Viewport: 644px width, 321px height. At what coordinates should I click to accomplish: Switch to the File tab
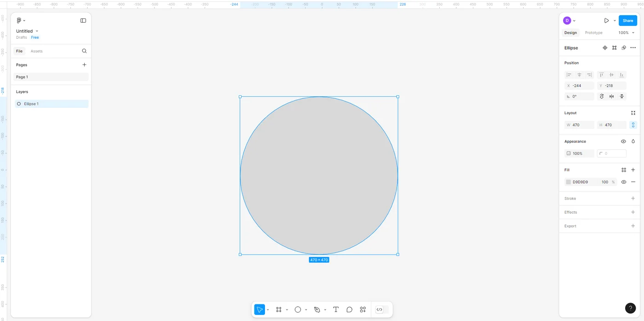click(19, 51)
